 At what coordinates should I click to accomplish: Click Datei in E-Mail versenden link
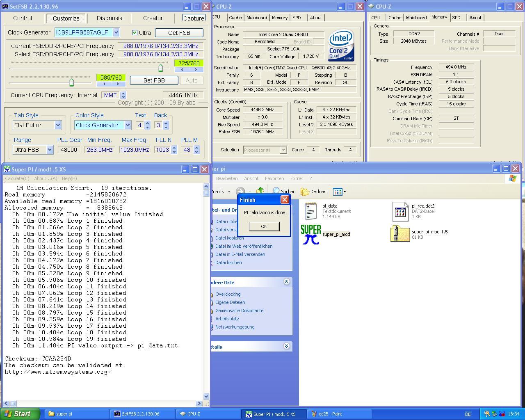pos(240,254)
